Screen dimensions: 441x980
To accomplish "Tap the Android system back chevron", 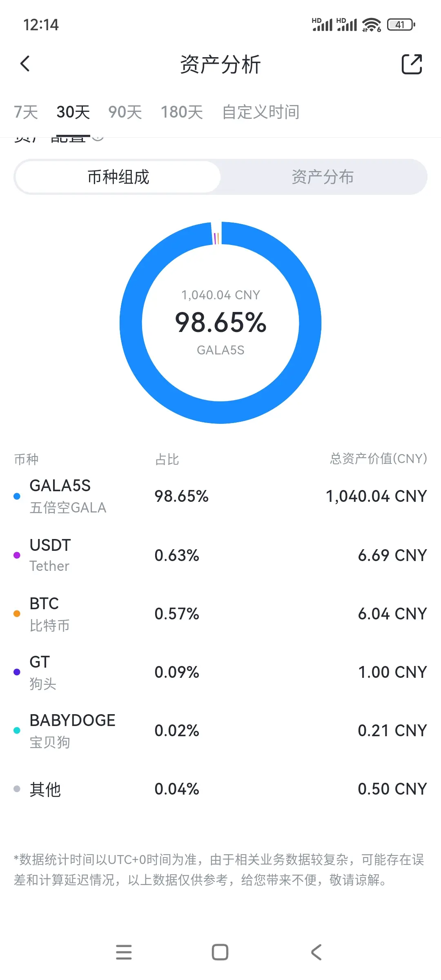I will 316,952.
